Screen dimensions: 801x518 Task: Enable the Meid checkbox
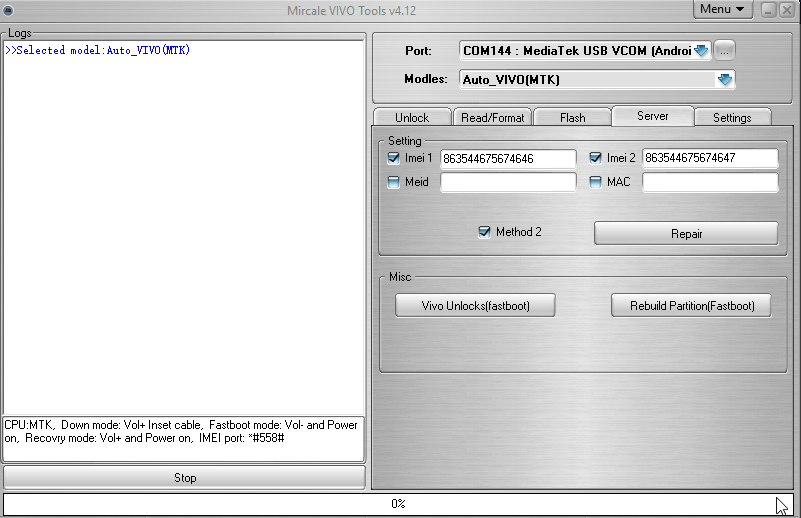pos(393,182)
